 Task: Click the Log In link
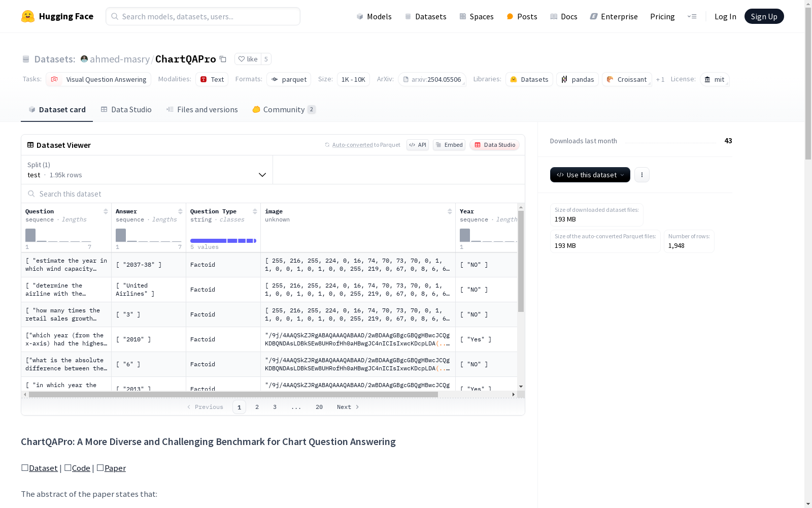[x=725, y=16]
